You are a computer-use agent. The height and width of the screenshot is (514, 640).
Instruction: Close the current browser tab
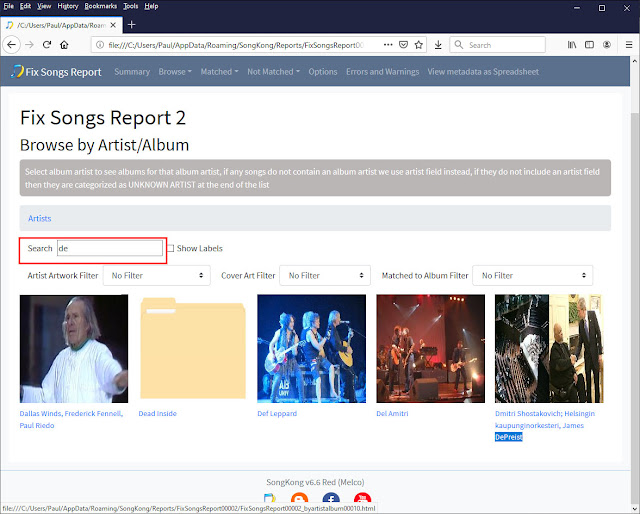pyautogui.click(x=113, y=25)
